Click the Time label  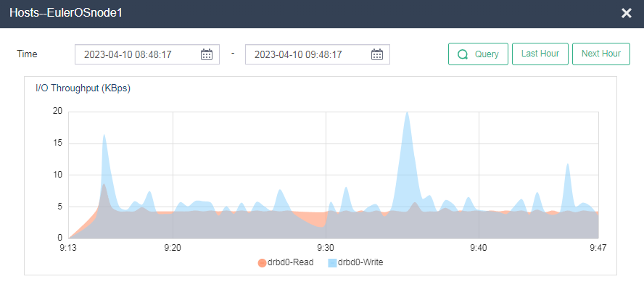coord(27,54)
